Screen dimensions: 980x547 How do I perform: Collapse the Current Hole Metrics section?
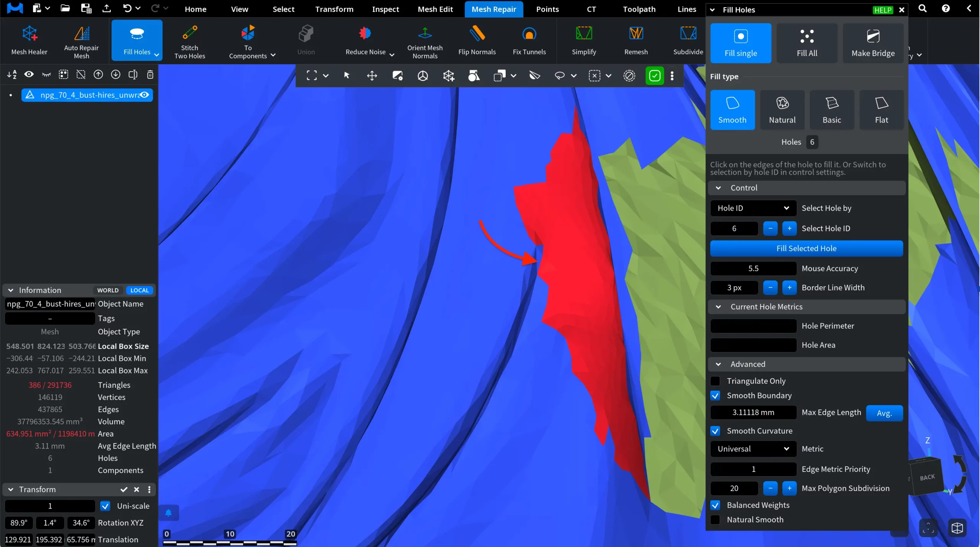point(718,306)
